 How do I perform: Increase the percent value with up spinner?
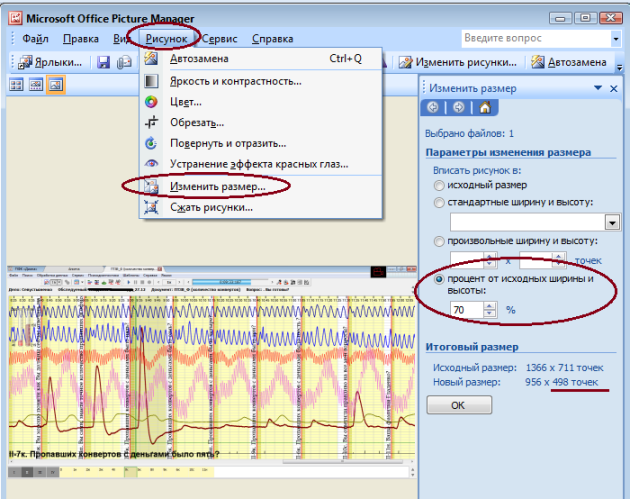coord(489,306)
